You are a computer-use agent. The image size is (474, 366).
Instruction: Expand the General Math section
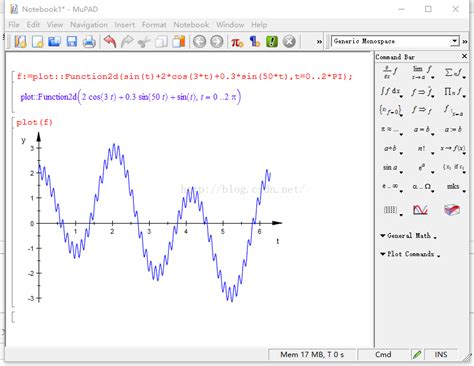tap(408, 236)
